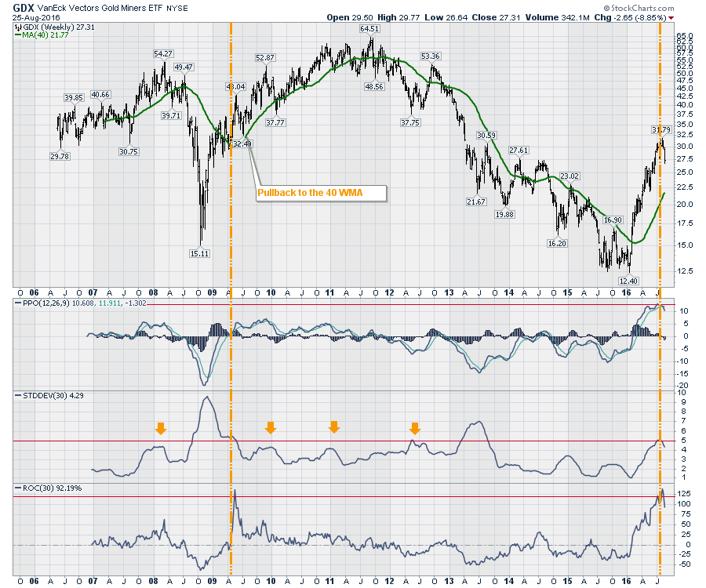Image resolution: width=706 pixels, height=588 pixels.
Task: Click the 15.11 low price label
Action: (x=200, y=253)
